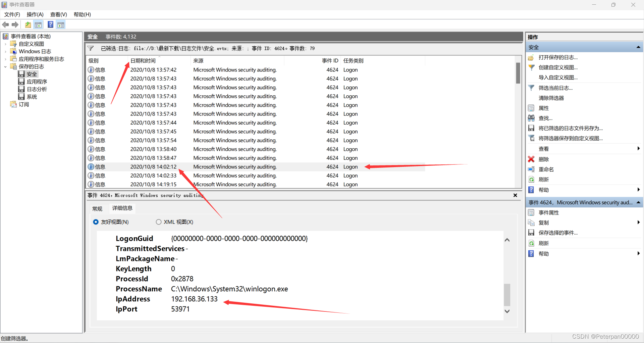This screenshot has width=644, height=343.
Task: Open the 帮助(H) menu
Action: point(83,14)
